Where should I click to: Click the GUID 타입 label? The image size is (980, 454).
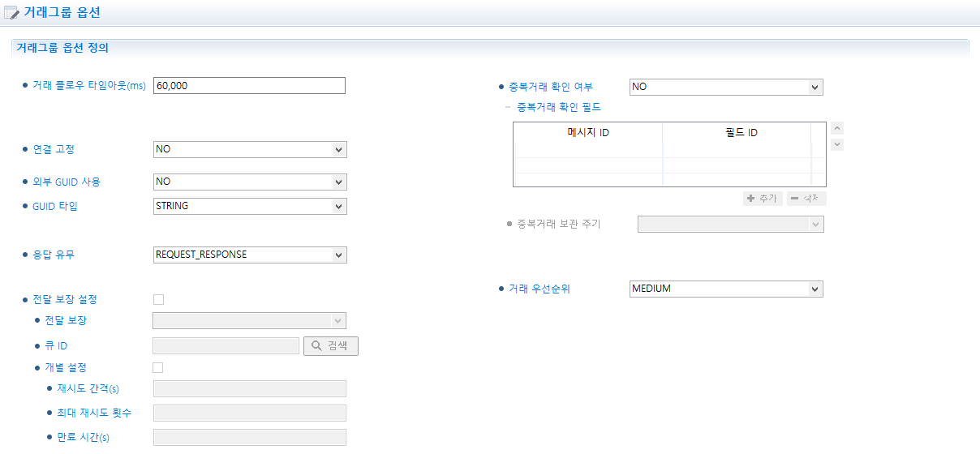[x=55, y=206]
